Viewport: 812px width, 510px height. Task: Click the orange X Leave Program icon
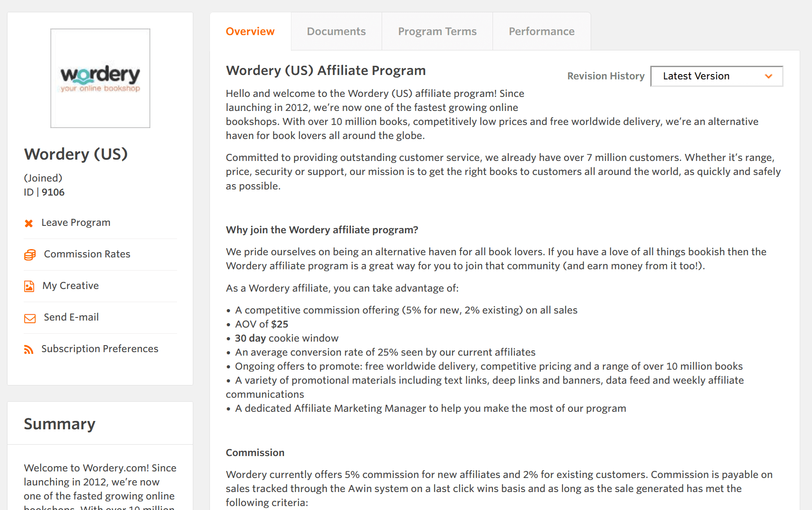tap(29, 223)
